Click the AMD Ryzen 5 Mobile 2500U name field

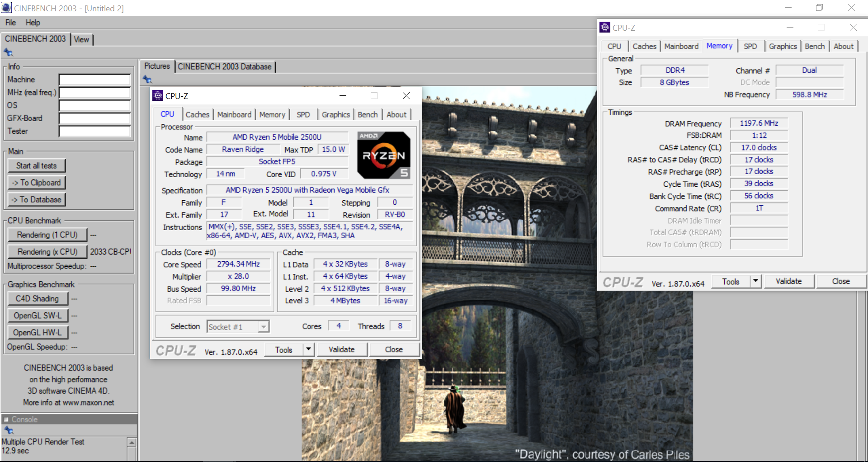pos(277,137)
